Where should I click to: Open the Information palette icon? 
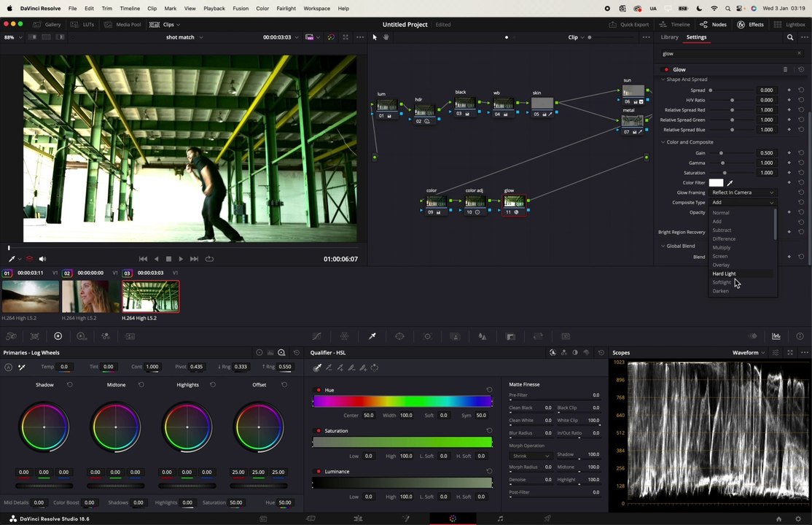point(800,336)
